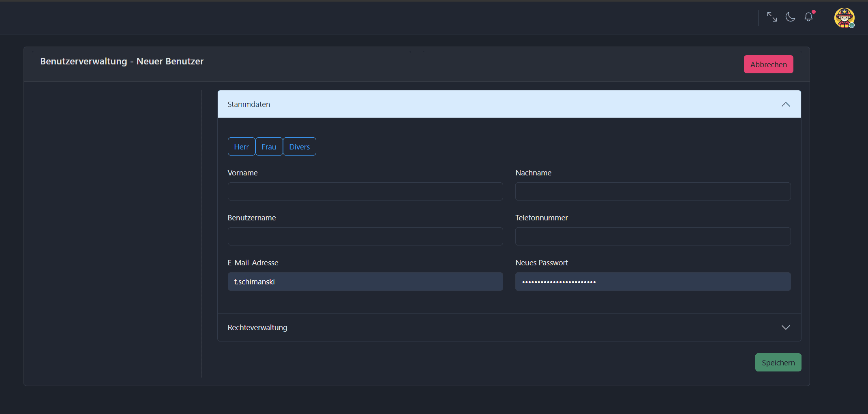
Task: Open notifications via the bell icon
Action: click(809, 17)
